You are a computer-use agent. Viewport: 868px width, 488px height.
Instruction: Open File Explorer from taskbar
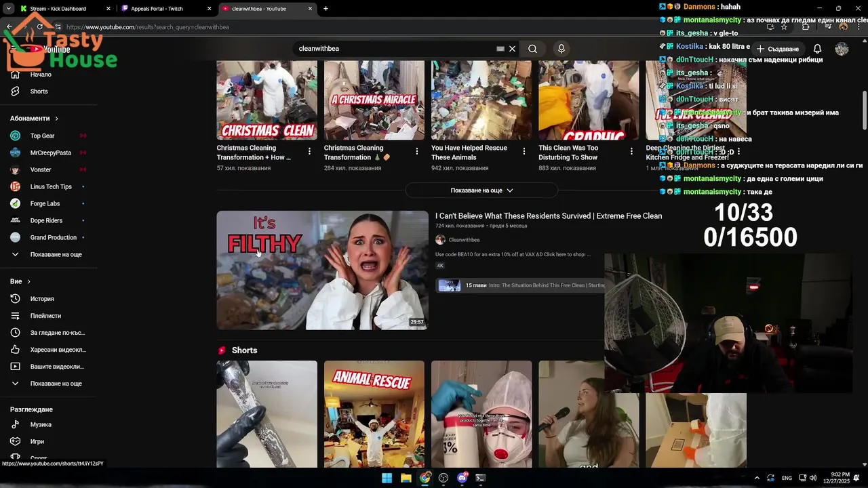click(406, 478)
